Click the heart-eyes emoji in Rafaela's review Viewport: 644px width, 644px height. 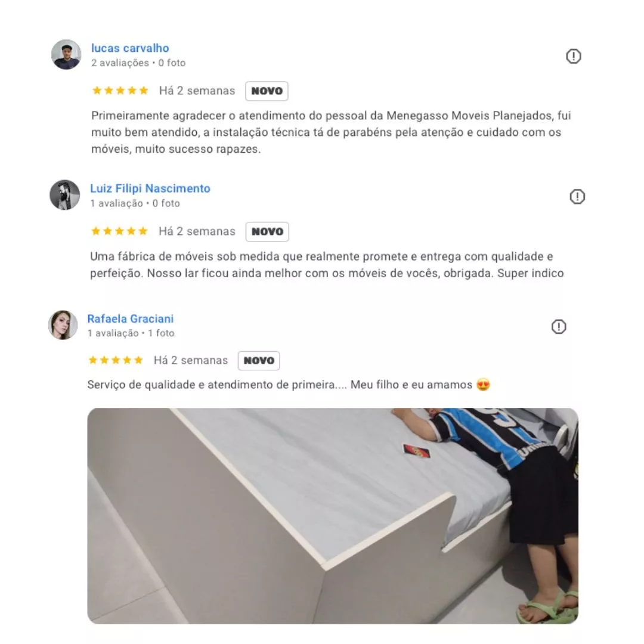[484, 385]
